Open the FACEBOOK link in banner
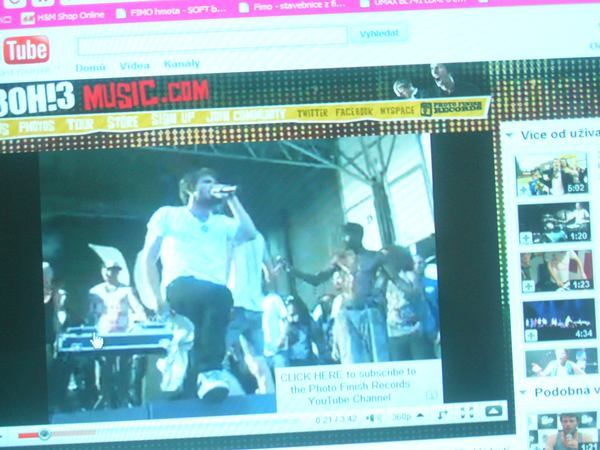This screenshot has width=600, height=450. pyautogui.click(x=354, y=112)
